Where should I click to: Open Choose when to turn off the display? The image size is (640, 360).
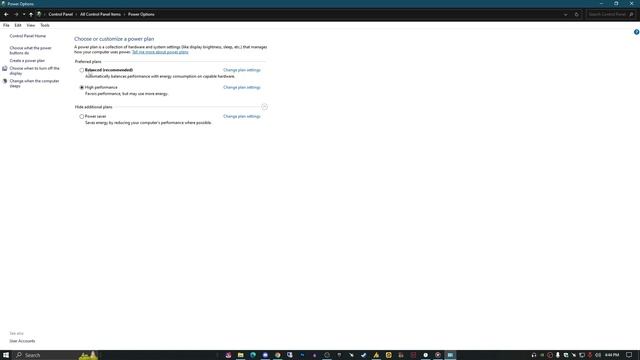pyautogui.click(x=34, y=71)
